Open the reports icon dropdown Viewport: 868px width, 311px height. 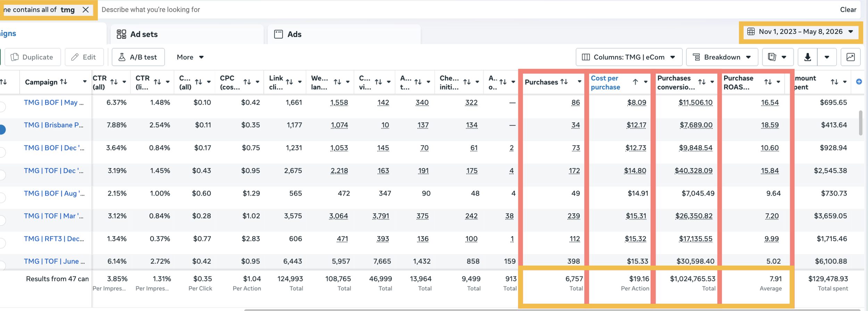(x=778, y=57)
